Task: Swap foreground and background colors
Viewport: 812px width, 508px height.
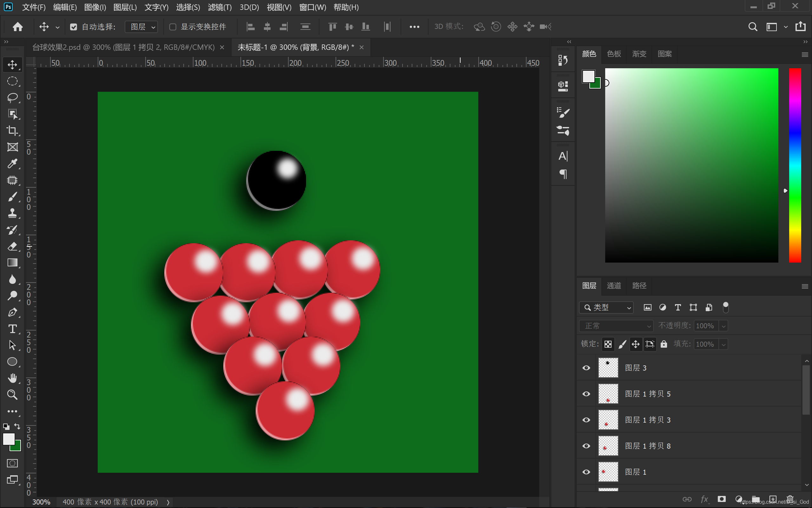Action: point(17,426)
